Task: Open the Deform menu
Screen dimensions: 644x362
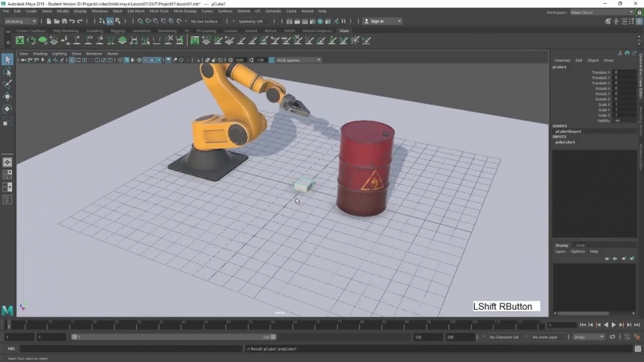Action: pos(244,11)
